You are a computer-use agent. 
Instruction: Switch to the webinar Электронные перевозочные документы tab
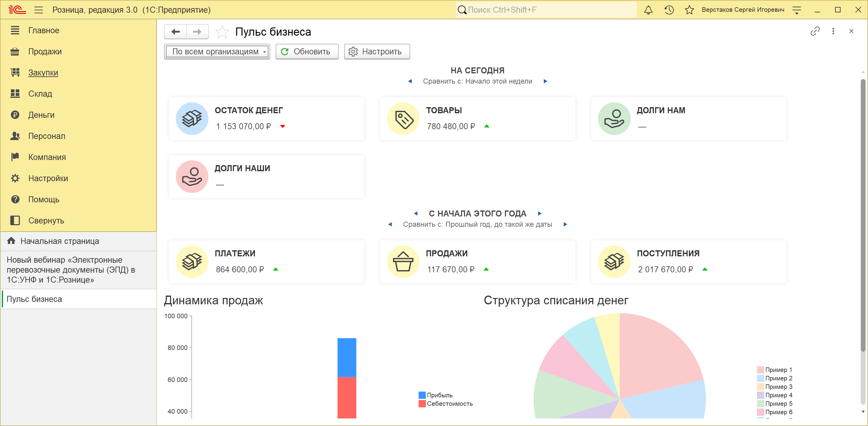[x=78, y=270]
